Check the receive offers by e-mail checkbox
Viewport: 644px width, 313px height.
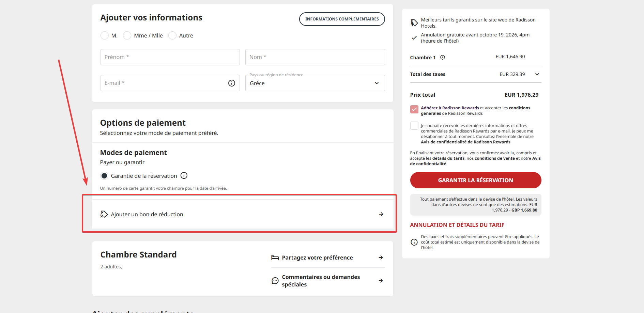coord(414,126)
